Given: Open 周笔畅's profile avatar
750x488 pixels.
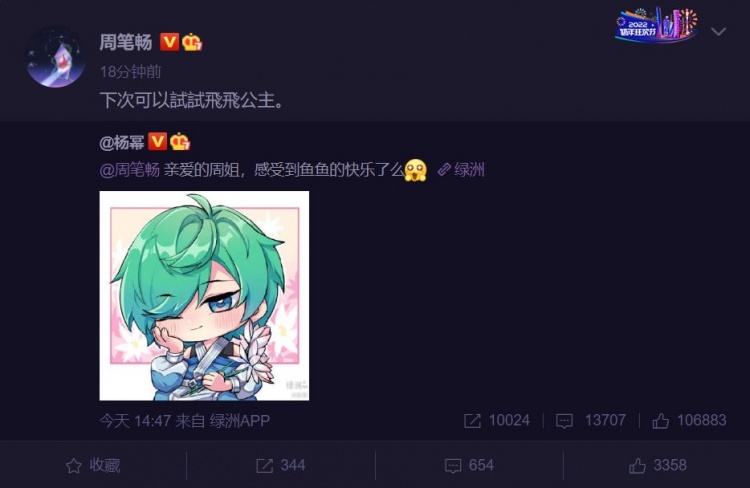Looking at the screenshot, I should [56, 57].
